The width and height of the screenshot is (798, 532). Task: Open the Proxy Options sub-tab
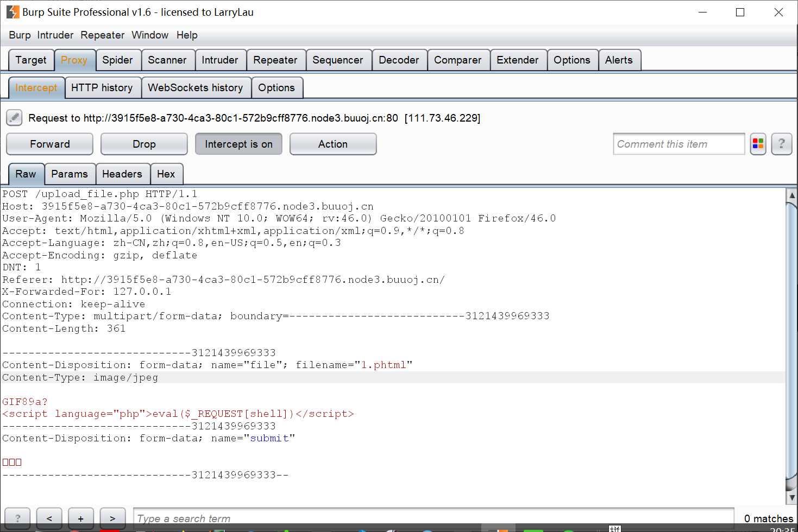[277, 87]
